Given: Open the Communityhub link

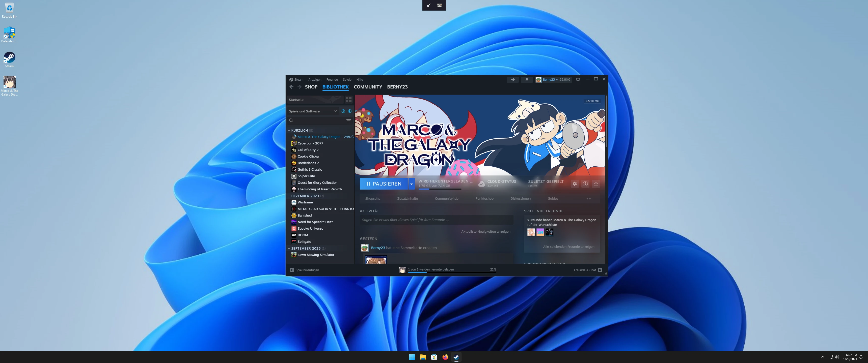Looking at the screenshot, I should [x=446, y=199].
